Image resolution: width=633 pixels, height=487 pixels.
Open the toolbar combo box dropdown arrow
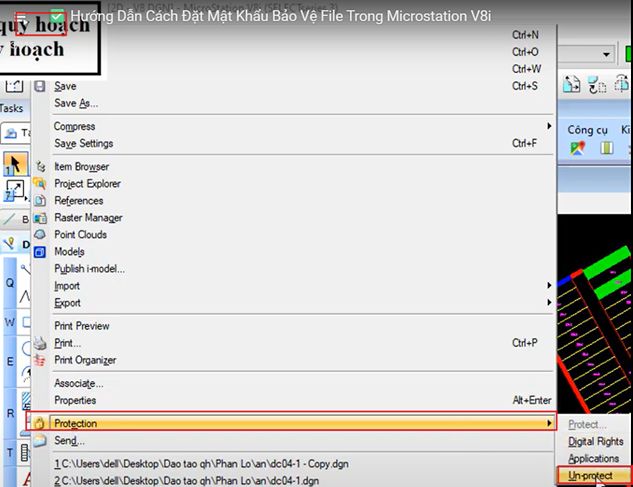tap(606, 54)
